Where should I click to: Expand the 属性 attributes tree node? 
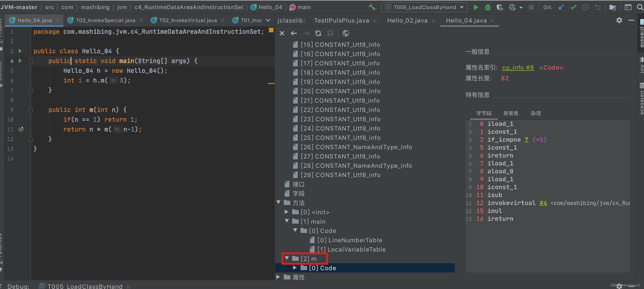(x=278, y=277)
